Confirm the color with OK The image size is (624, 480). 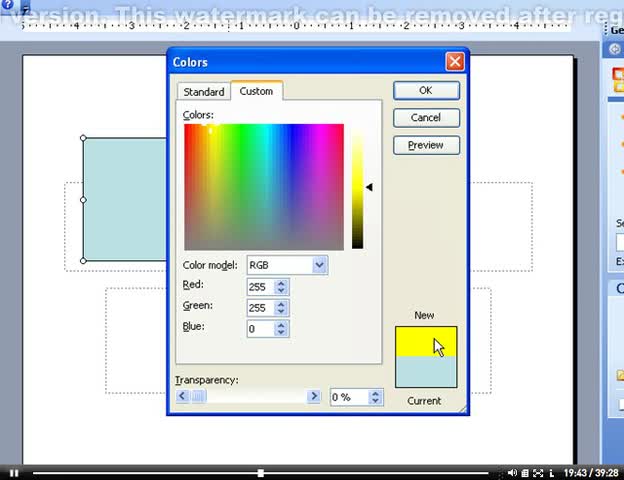click(426, 90)
